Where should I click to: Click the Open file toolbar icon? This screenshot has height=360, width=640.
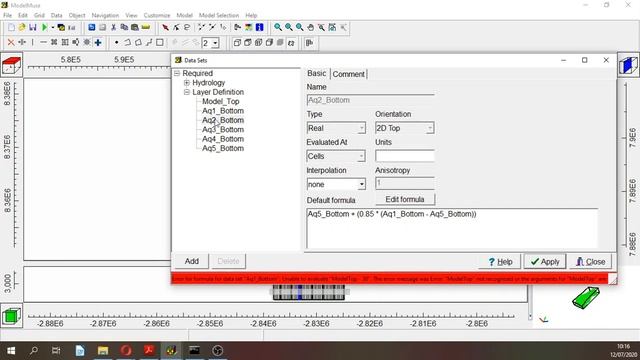22,27
